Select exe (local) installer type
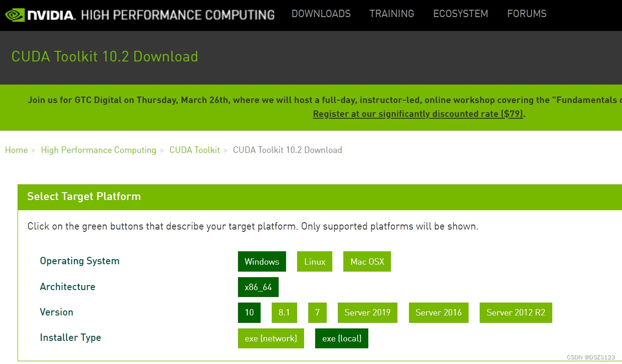The image size is (622, 364). tap(342, 338)
